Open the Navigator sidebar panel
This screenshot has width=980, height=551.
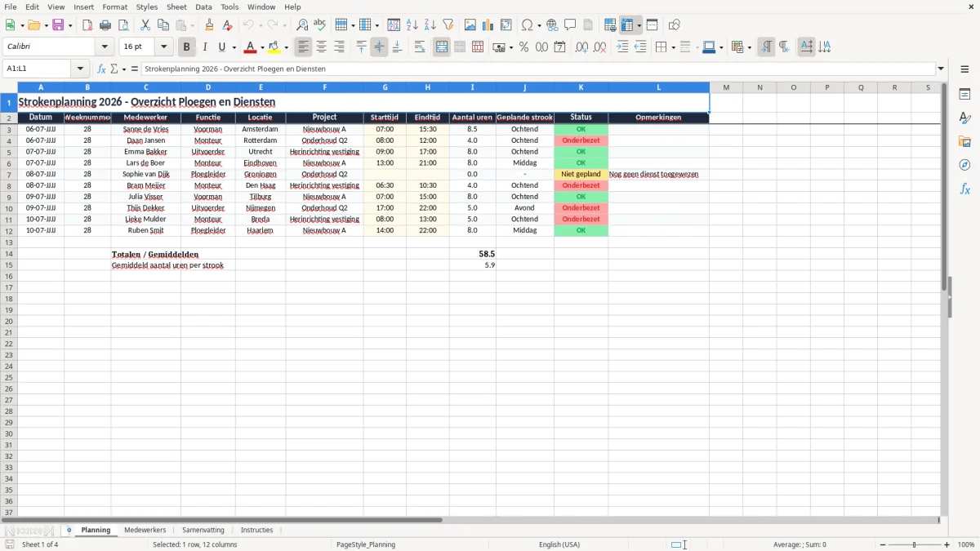pos(964,165)
